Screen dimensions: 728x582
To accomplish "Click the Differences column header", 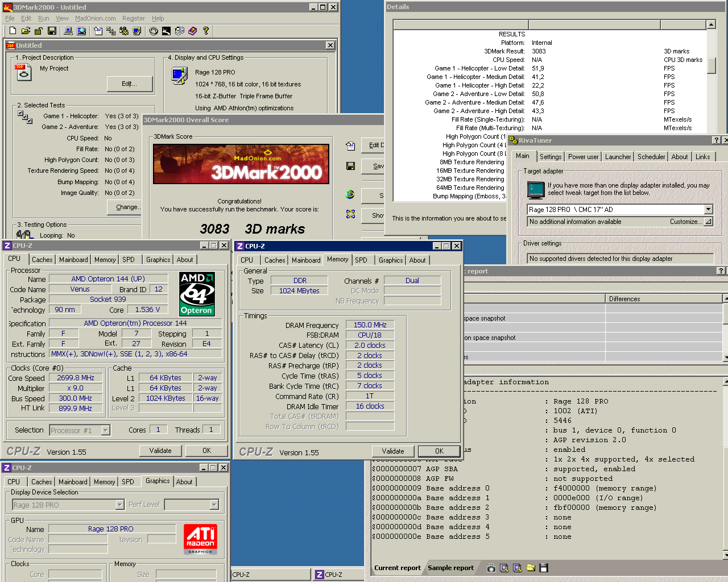I will click(663, 298).
